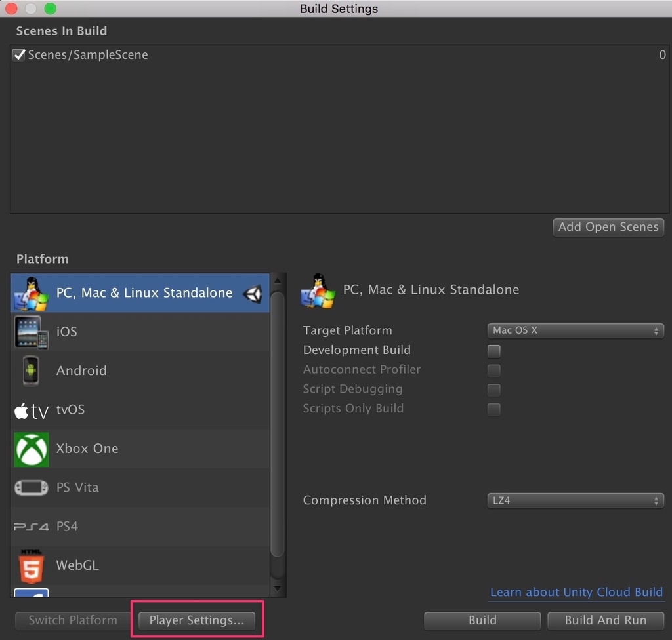Click the Platform section heading
The width and height of the screenshot is (672, 640).
pyautogui.click(x=43, y=259)
